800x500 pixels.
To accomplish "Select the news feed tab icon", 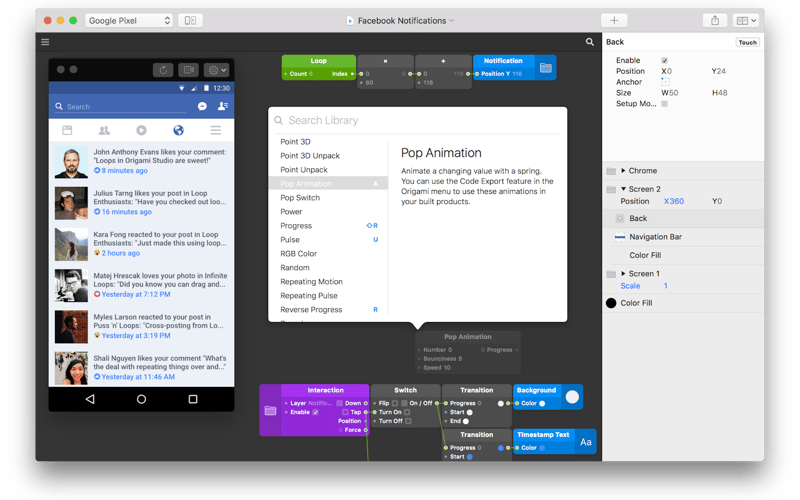I will point(67,130).
